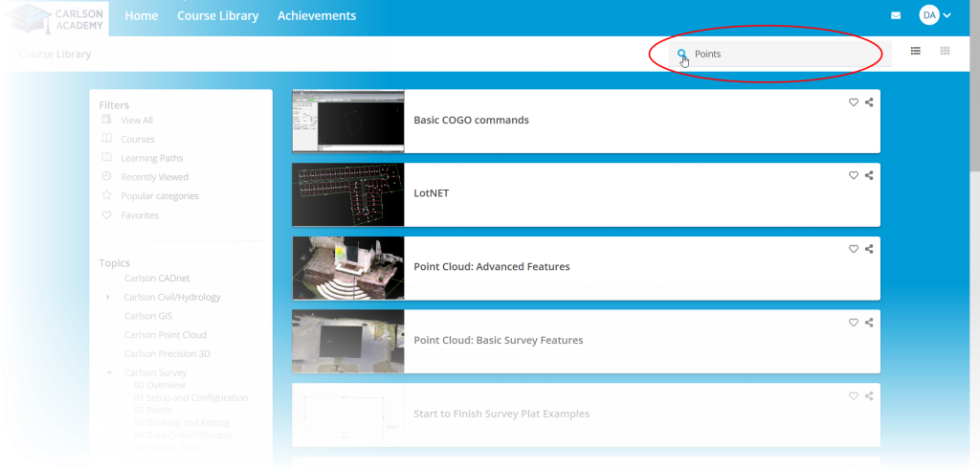Click the Favorites heart filter icon
The height and width of the screenshot is (471, 980).
pos(107,214)
